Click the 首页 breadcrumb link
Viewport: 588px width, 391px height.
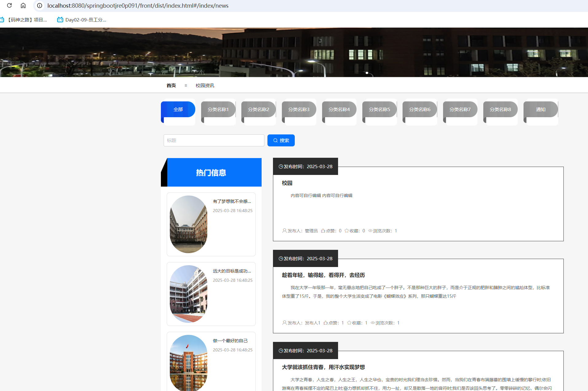point(171,86)
